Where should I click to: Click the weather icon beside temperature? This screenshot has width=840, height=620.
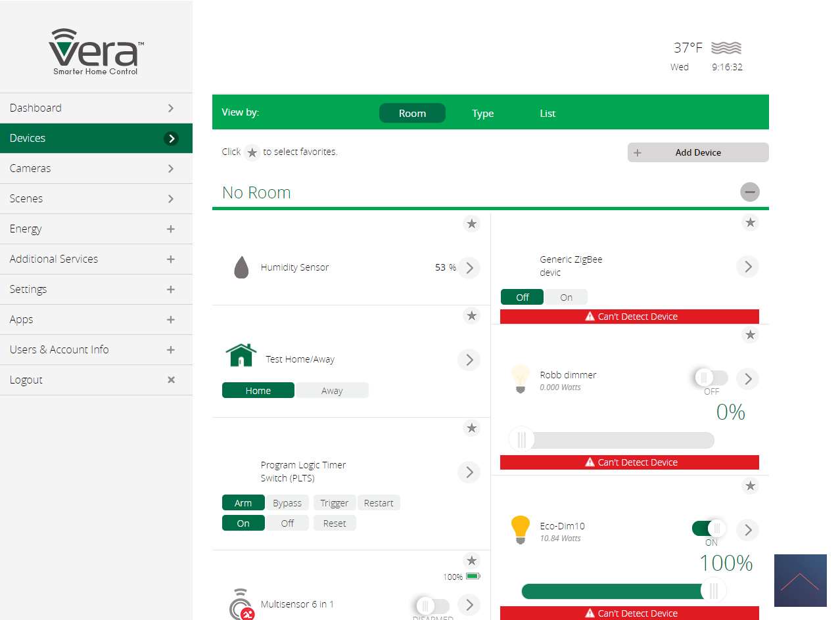tap(726, 48)
